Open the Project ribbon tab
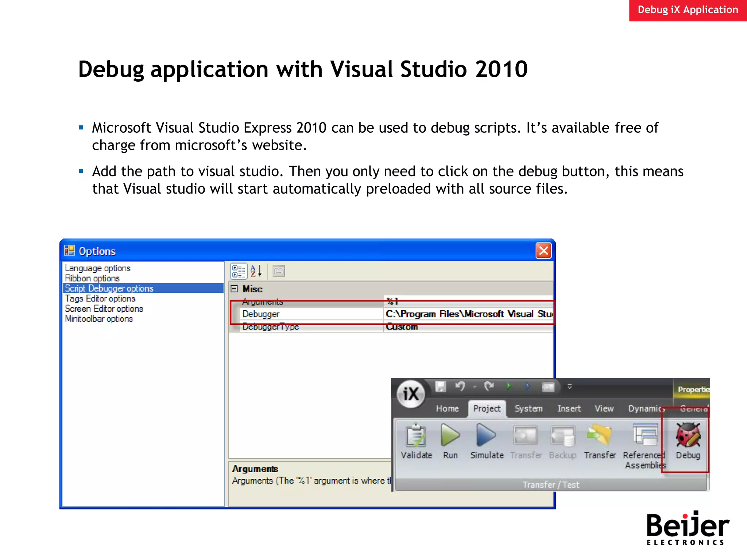 (487, 409)
